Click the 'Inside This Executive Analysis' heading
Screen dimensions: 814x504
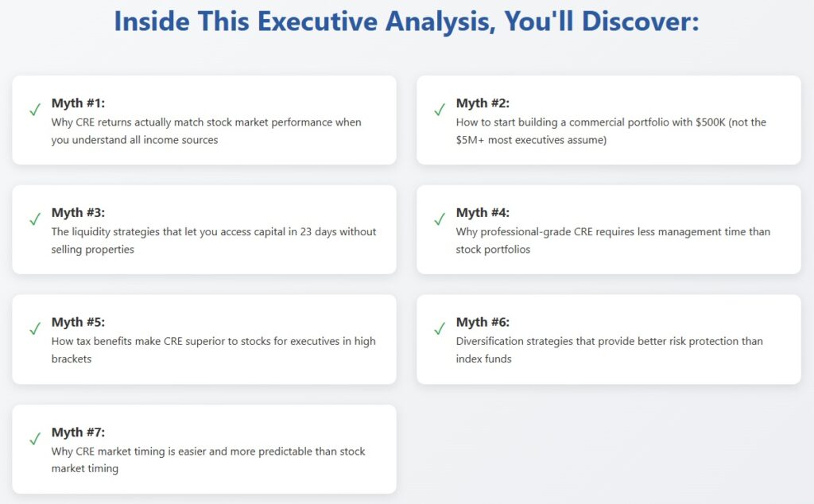(406, 21)
